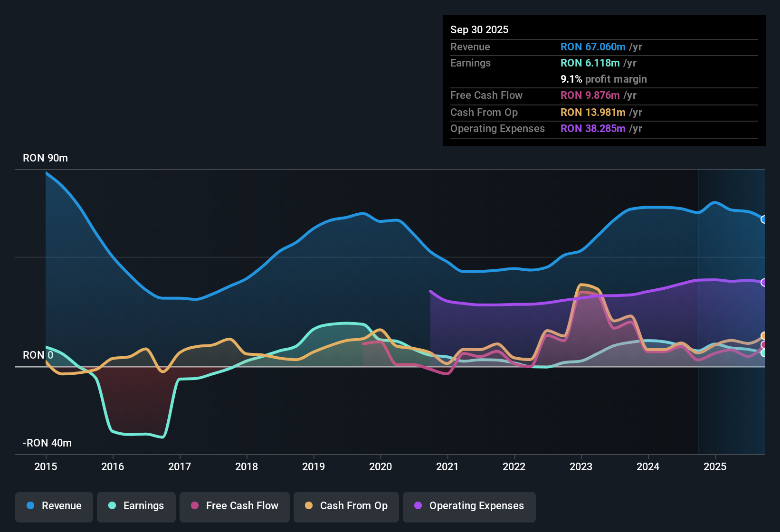Select the teal Earnings endpoint marker on chart
Viewport: 780px width, 532px height.
pos(763,353)
